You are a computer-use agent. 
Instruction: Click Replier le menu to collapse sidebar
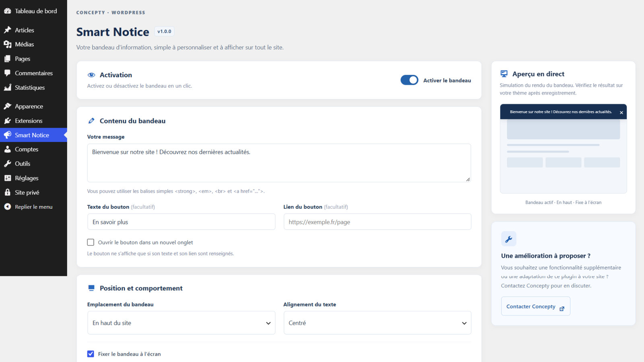pos(33,207)
